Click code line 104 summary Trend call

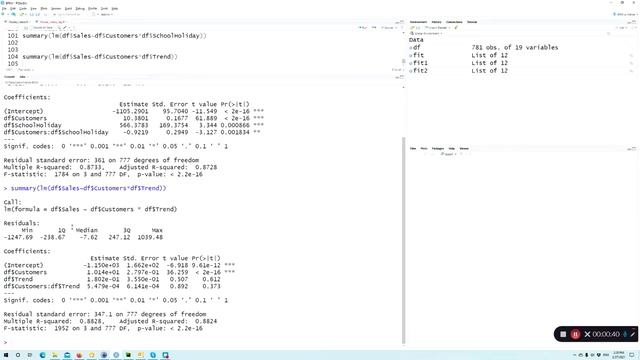tap(100, 57)
